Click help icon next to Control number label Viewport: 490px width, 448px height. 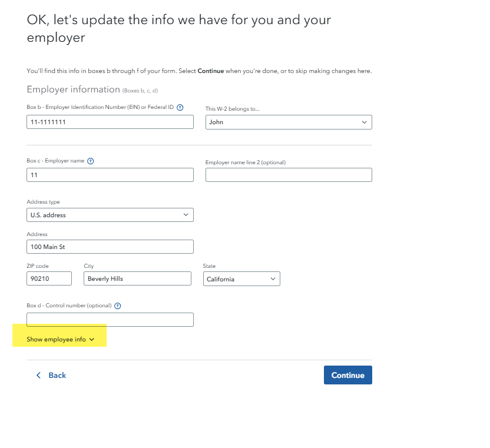pos(118,306)
